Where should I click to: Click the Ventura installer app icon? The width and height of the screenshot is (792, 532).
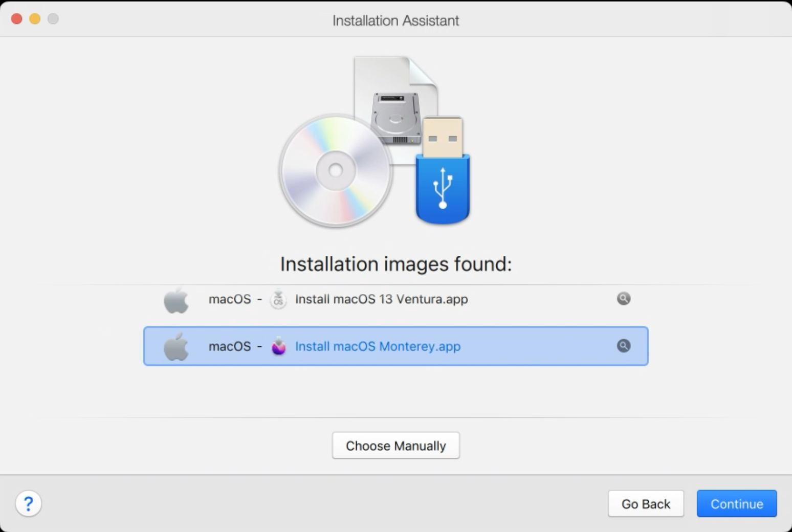click(x=278, y=299)
